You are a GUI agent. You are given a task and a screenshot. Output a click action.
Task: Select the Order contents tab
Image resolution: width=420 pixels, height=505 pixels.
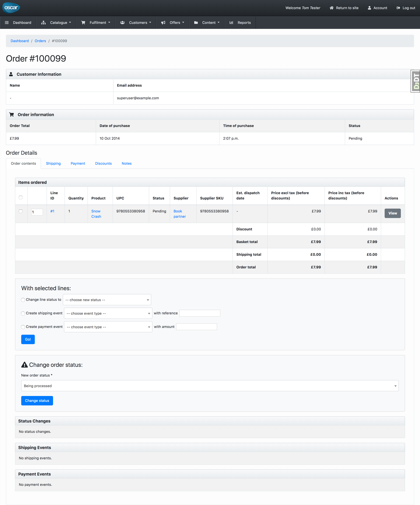(23, 164)
